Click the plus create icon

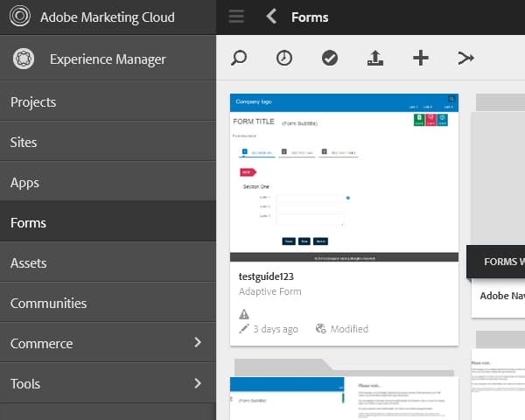pos(421,58)
